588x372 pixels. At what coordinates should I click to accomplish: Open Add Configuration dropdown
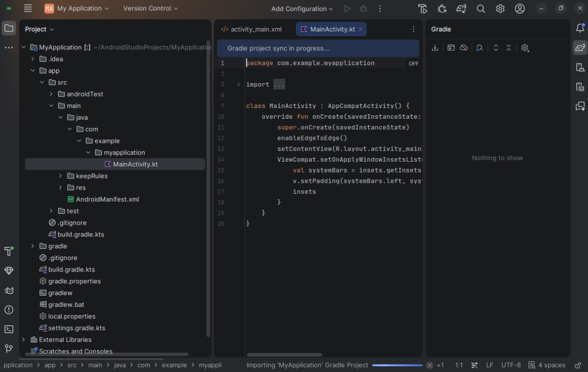[x=302, y=9]
